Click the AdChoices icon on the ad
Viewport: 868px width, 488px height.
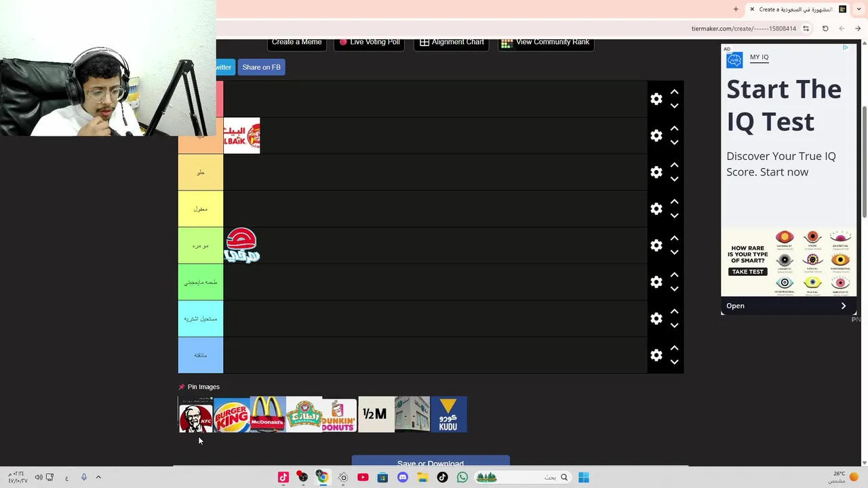846,47
